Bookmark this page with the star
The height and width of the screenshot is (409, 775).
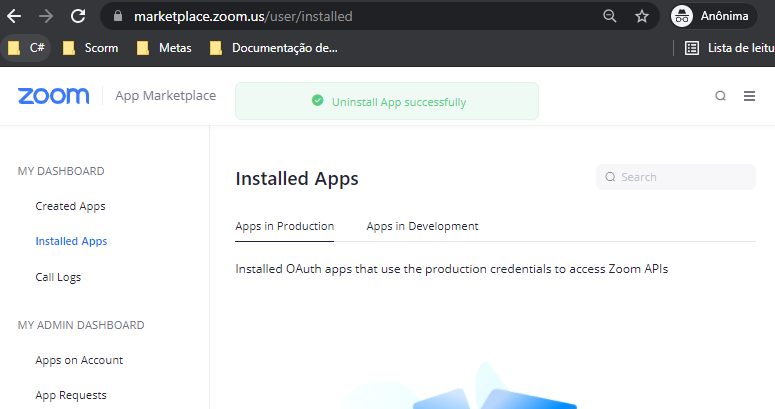click(642, 16)
